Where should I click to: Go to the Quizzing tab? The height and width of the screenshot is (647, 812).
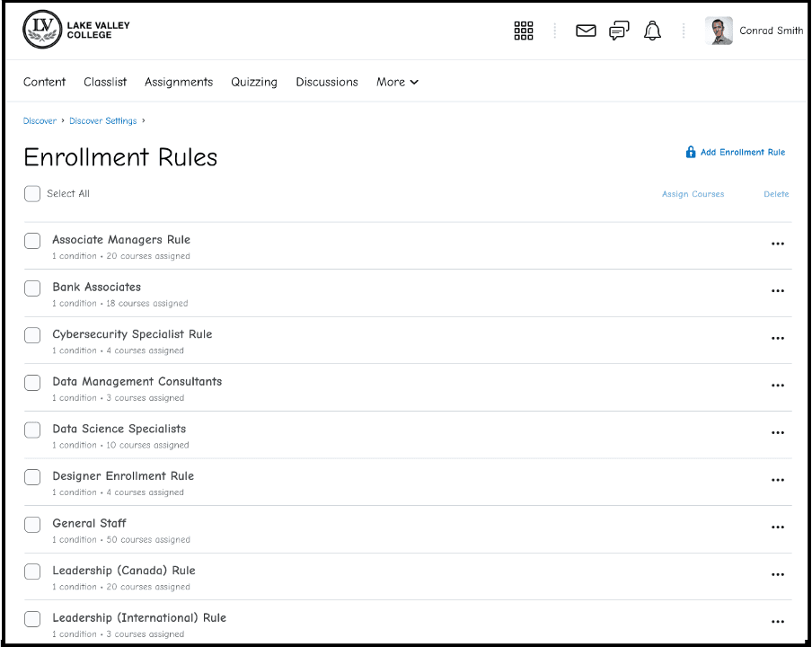tap(254, 82)
